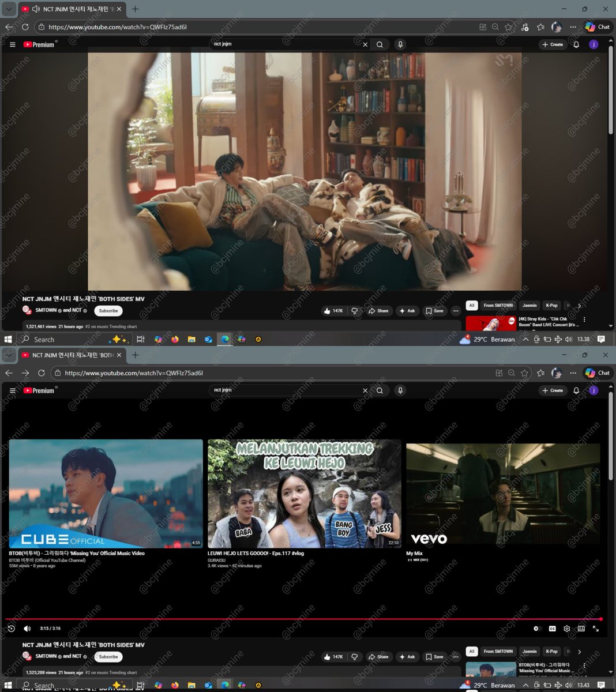Screen dimensions: 616x692
Task: Select From SMTOWN chip in top window
Action: click(x=498, y=306)
